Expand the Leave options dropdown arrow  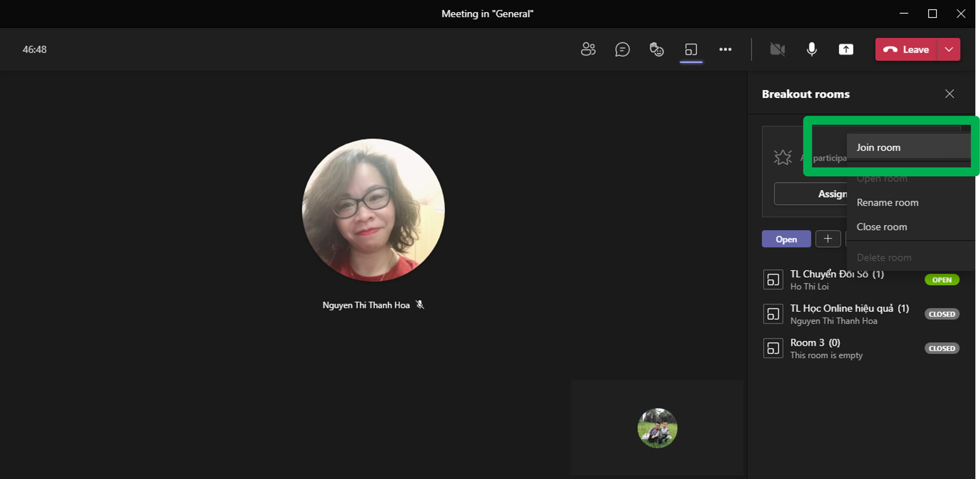(x=949, y=50)
